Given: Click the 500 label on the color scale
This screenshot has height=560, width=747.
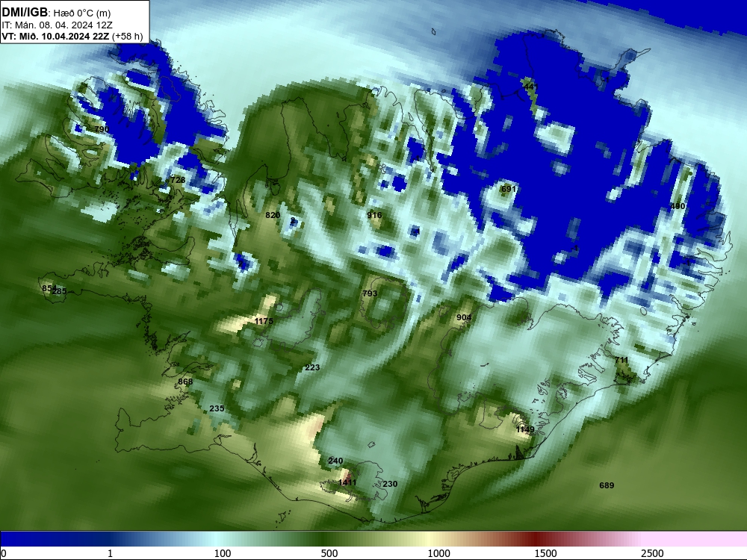Looking at the screenshot, I should tap(329, 553).
